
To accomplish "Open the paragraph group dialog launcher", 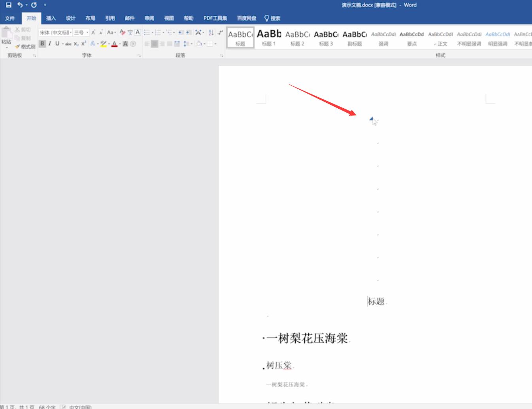I will [x=222, y=55].
